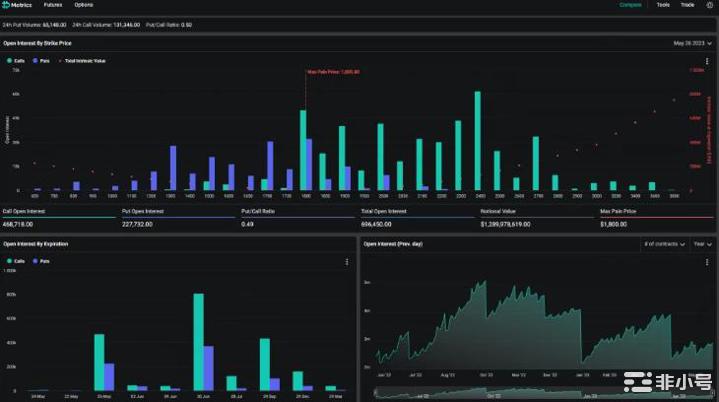Open the Options menu

(84, 5)
